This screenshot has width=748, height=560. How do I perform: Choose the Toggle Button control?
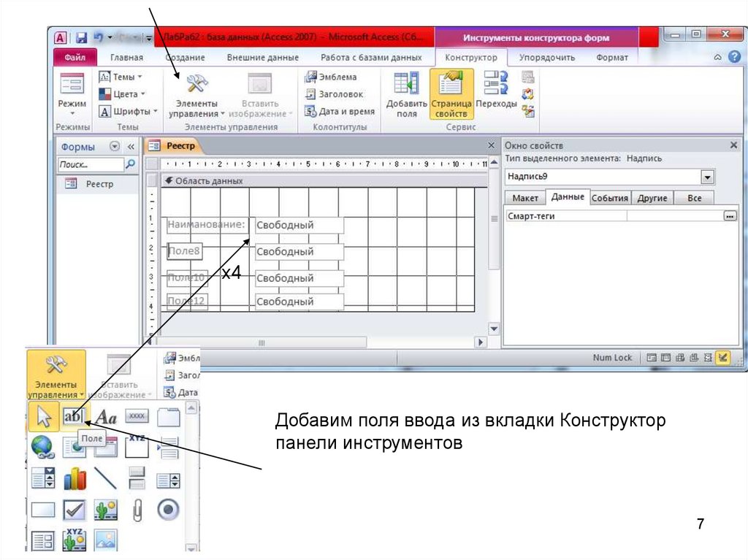137,477
